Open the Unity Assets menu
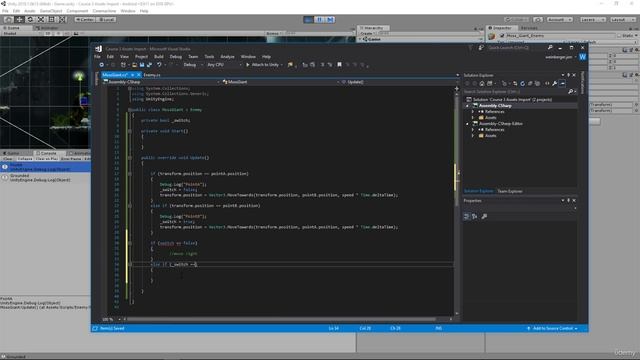The width and height of the screenshot is (640, 360). 30,11
